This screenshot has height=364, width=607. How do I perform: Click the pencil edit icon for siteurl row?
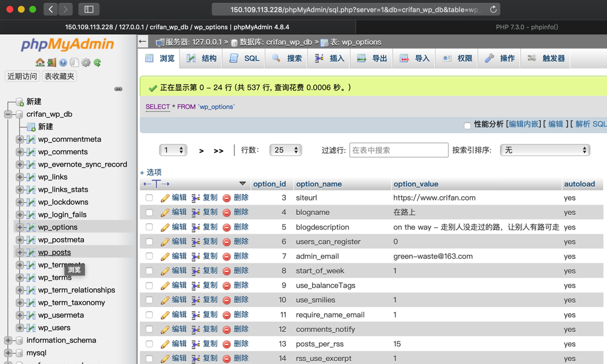[x=165, y=198]
